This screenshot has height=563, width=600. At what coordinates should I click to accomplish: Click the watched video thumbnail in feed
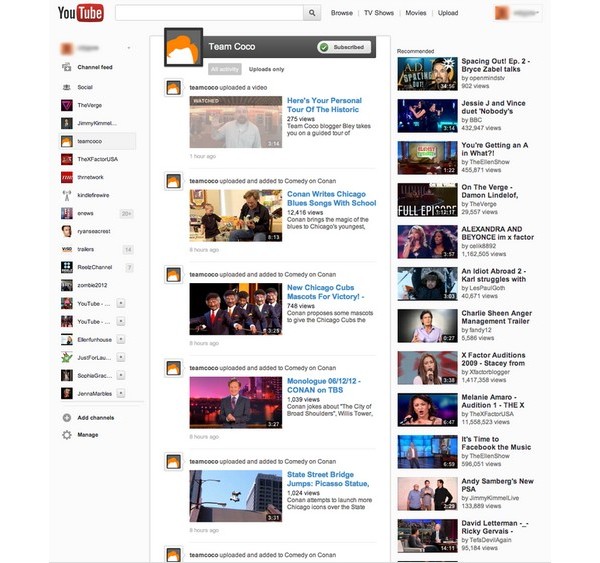point(236,122)
